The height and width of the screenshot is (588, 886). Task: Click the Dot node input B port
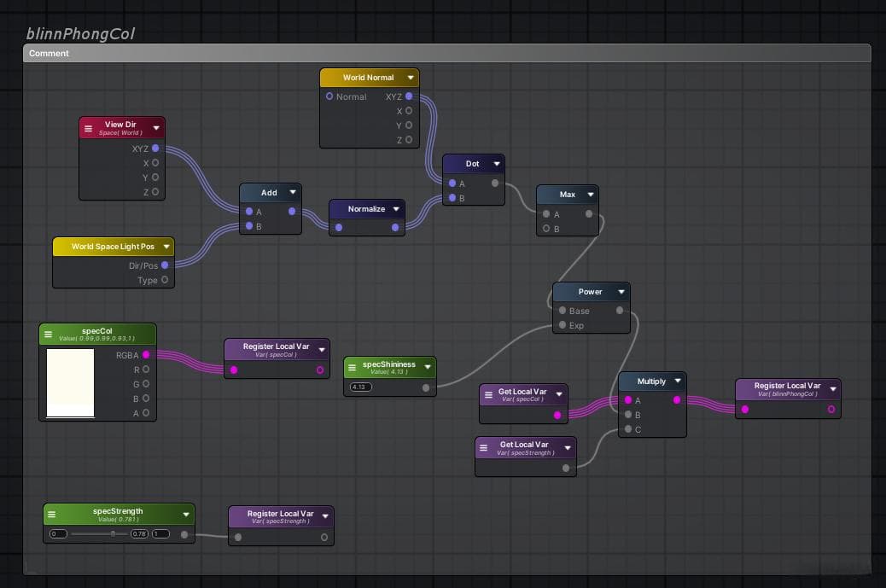(452, 198)
